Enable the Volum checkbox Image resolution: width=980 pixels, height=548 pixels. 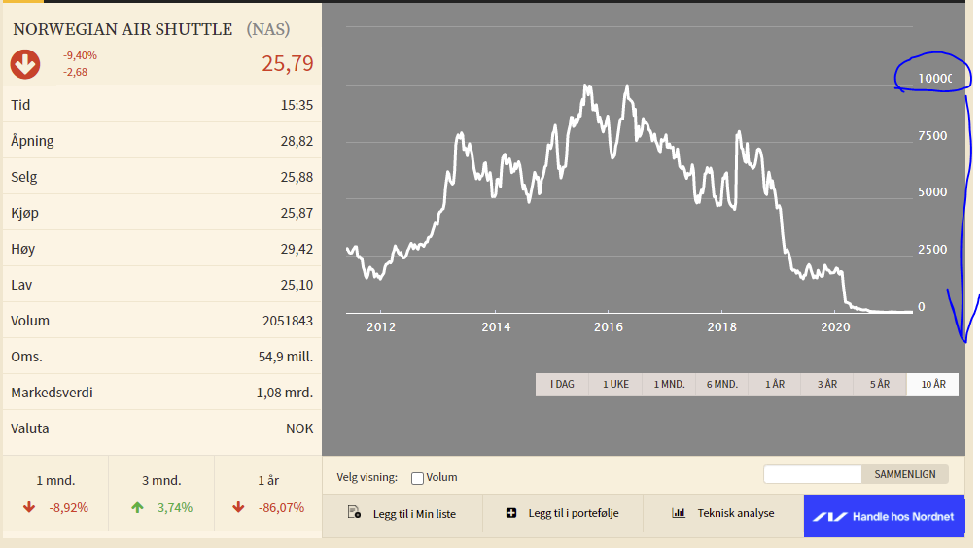(x=417, y=478)
